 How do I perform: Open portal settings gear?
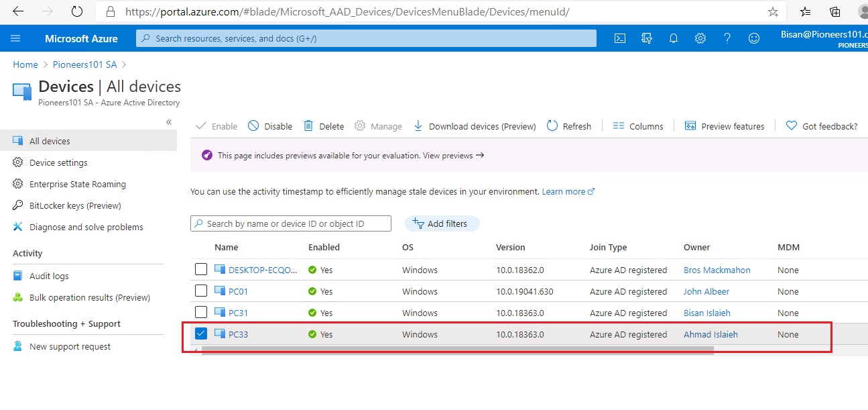700,38
